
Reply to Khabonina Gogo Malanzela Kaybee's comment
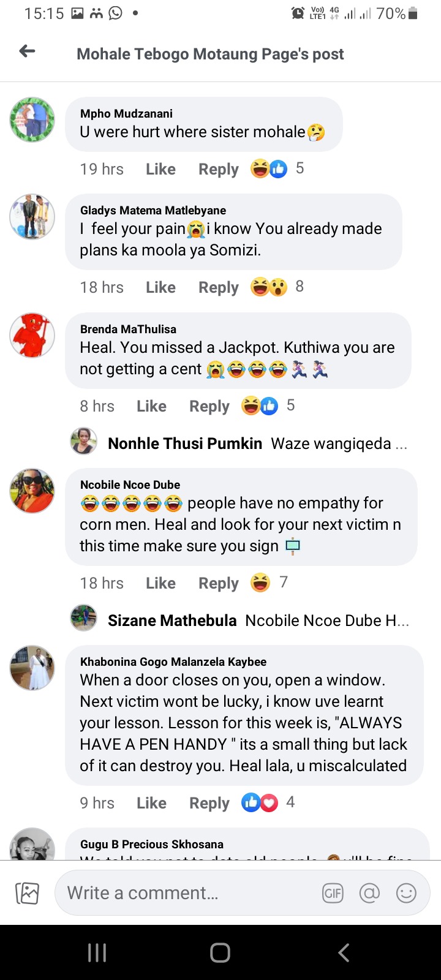tap(209, 803)
